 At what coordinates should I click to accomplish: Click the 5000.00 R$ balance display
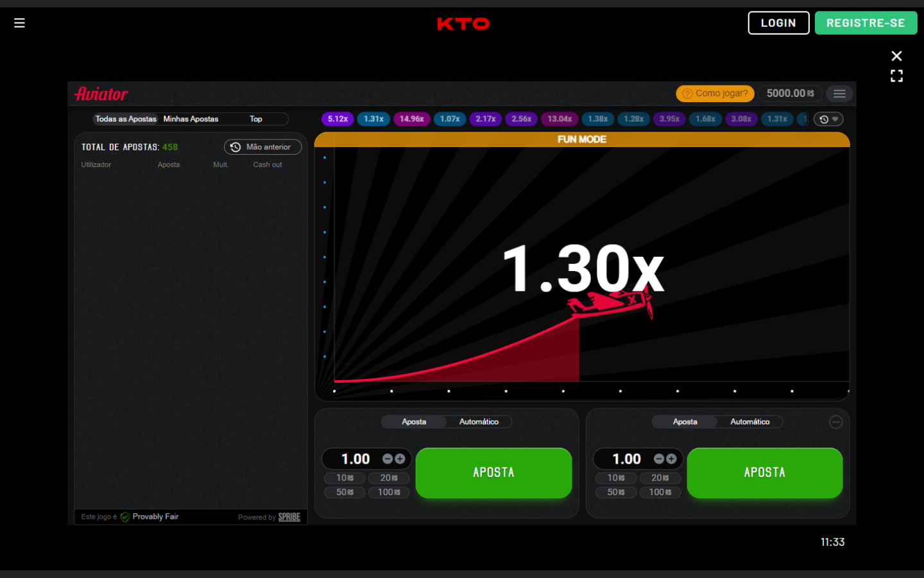tap(790, 93)
